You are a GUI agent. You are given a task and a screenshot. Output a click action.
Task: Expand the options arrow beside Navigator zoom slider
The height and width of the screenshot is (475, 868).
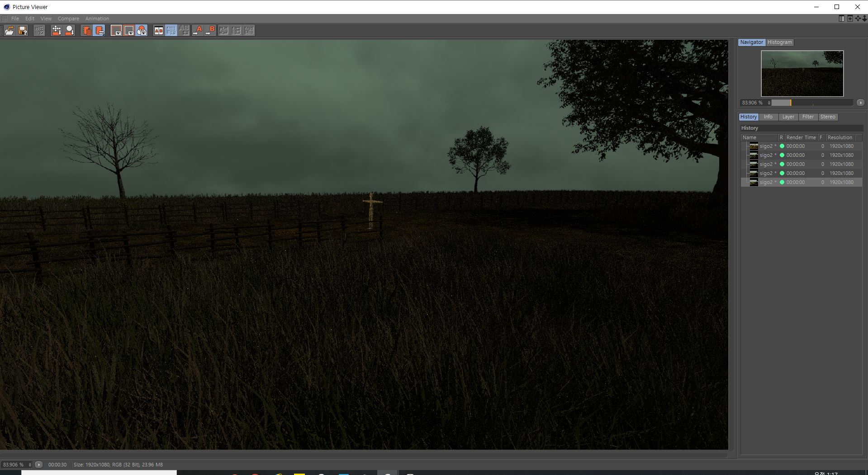[x=860, y=103]
